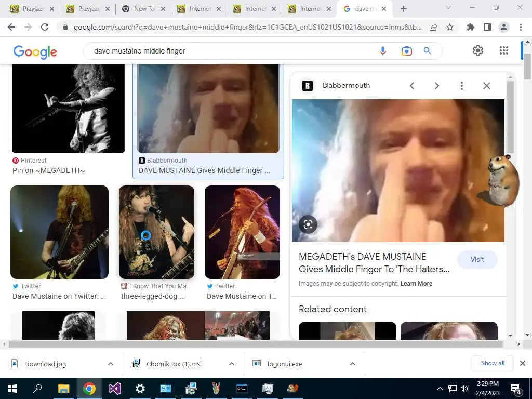Open the Chrome profile avatar
The image size is (532, 399).
[x=504, y=27]
